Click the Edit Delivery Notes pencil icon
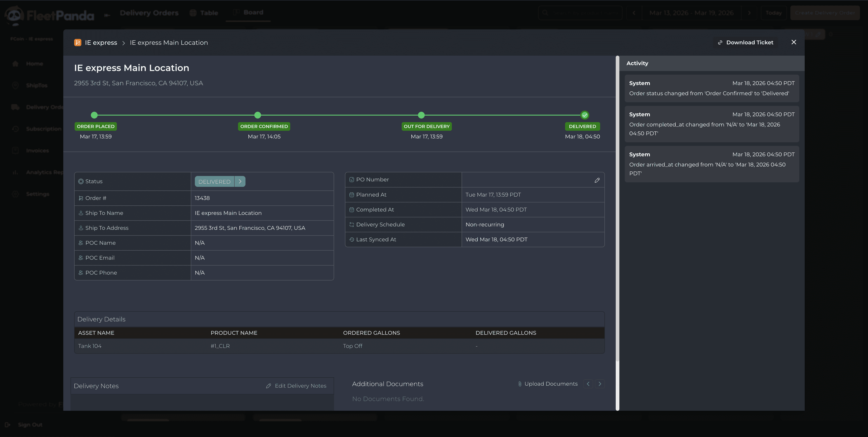This screenshot has height=437, width=868. 269,386
